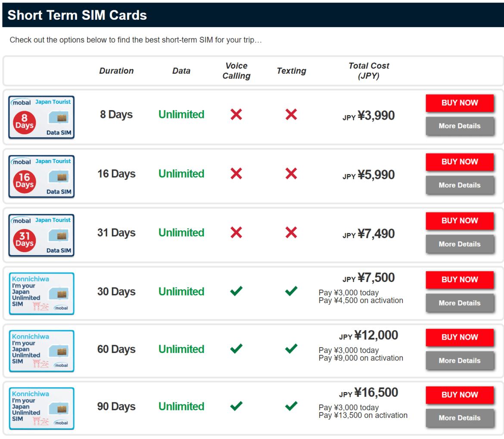Select the 90 Days Japan Unlimited SIM thumbnail
This screenshot has width=504, height=439.
41,408
